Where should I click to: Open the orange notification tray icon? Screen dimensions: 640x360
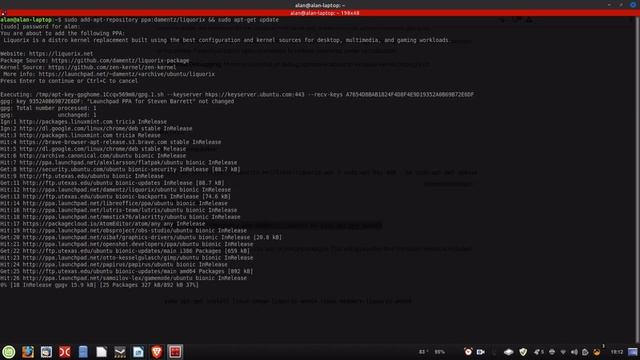[x=597, y=352]
